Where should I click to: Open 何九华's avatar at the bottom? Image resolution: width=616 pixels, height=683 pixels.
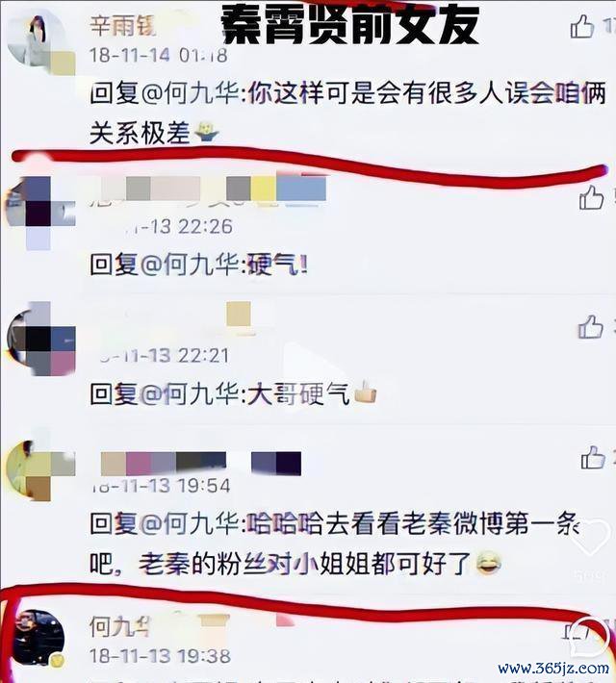(x=38, y=638)
